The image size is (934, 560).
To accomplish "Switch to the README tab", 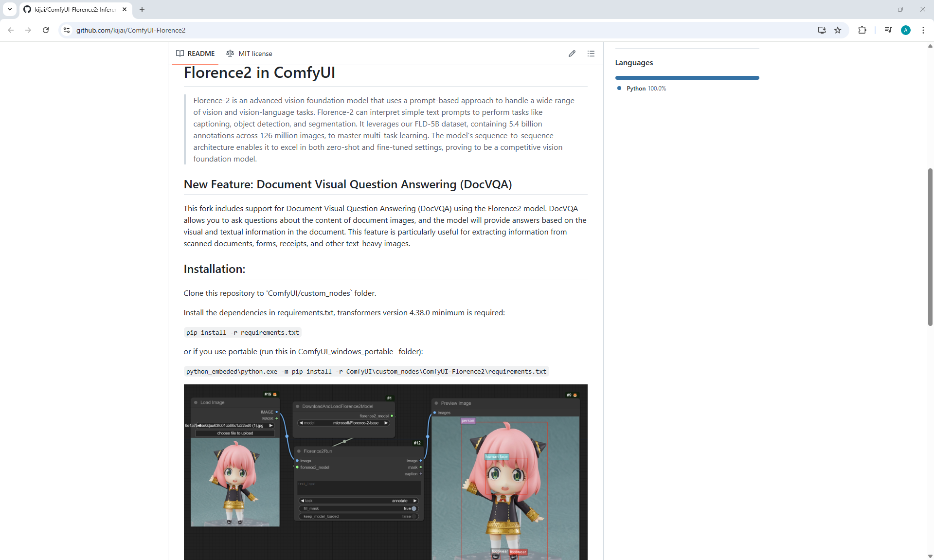I will click(196, 54).
